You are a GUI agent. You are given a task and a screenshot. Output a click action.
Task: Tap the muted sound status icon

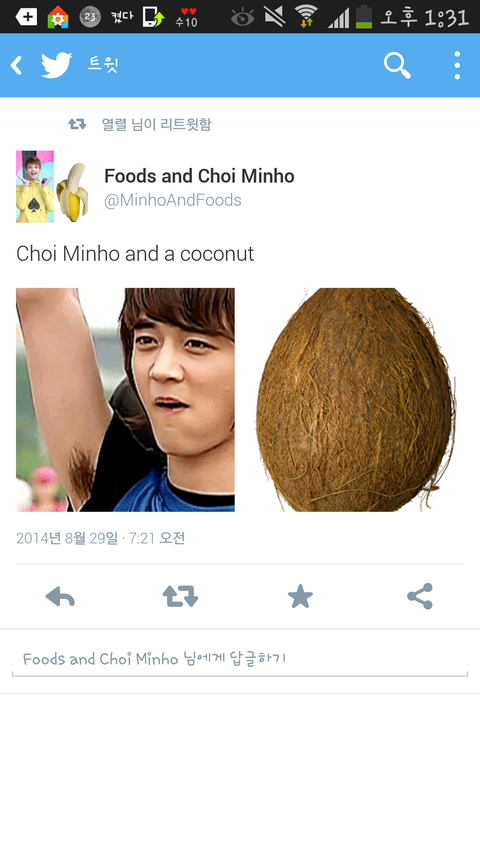(275, 16)
